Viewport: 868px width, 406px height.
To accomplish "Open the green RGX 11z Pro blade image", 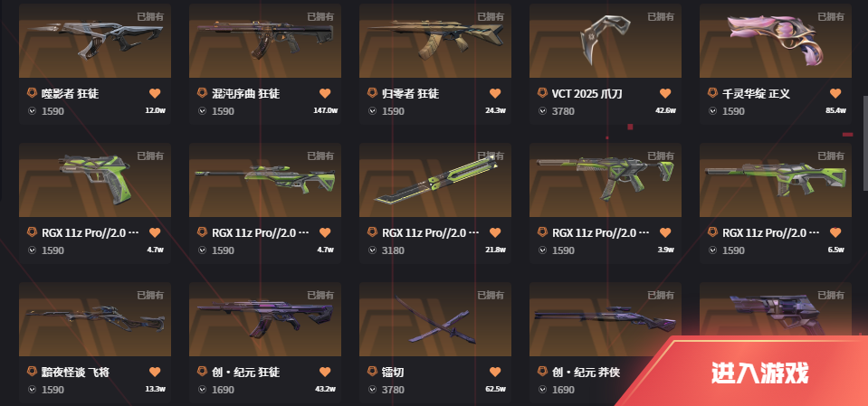I will pos(435,180).
